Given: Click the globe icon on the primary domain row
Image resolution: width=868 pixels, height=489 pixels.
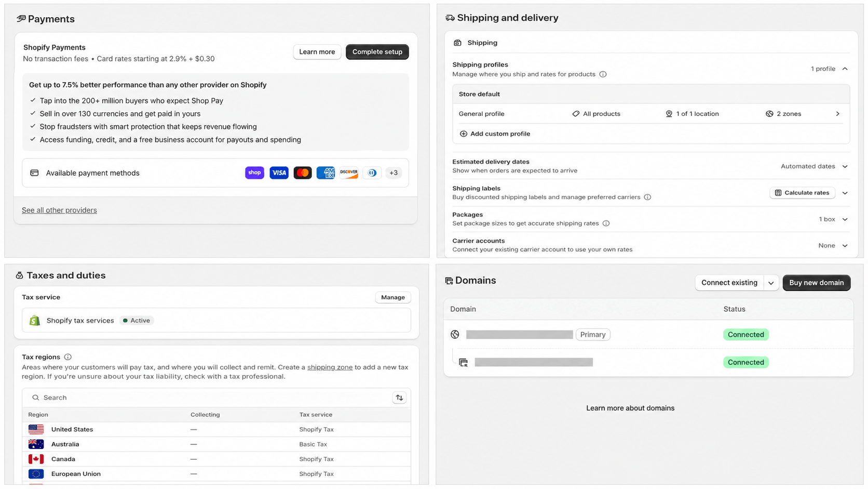Looking at the screenshot, I should pos(455,334).
